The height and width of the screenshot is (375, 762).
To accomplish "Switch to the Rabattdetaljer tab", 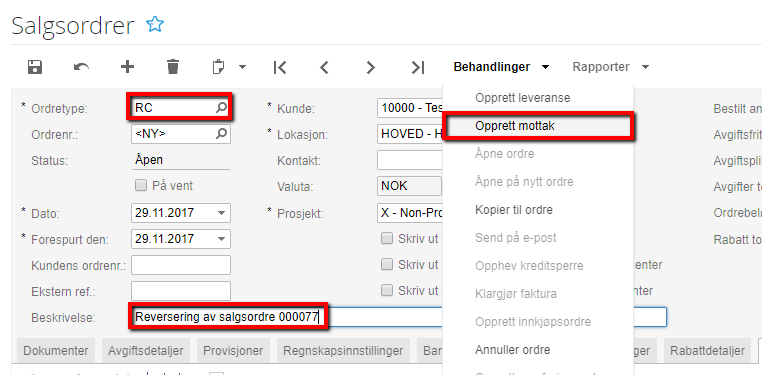I will 707,351.
